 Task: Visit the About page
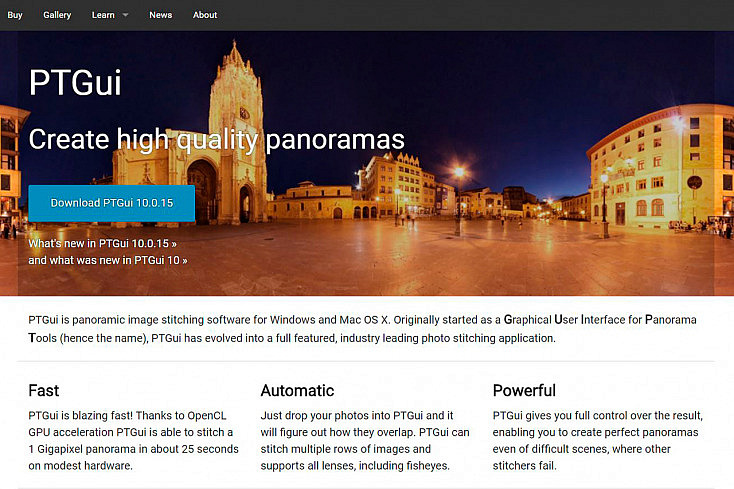coord(205,15)
